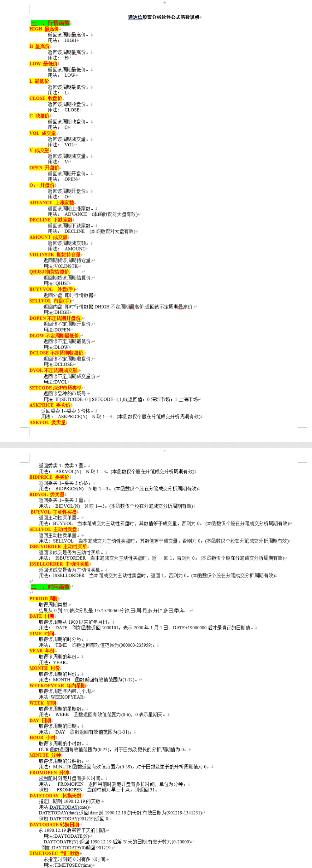Screen dimensions: 312x868
Task: Click the heading 'QHJSJ 期货结算价.'
Action: (x=50, y=272)
